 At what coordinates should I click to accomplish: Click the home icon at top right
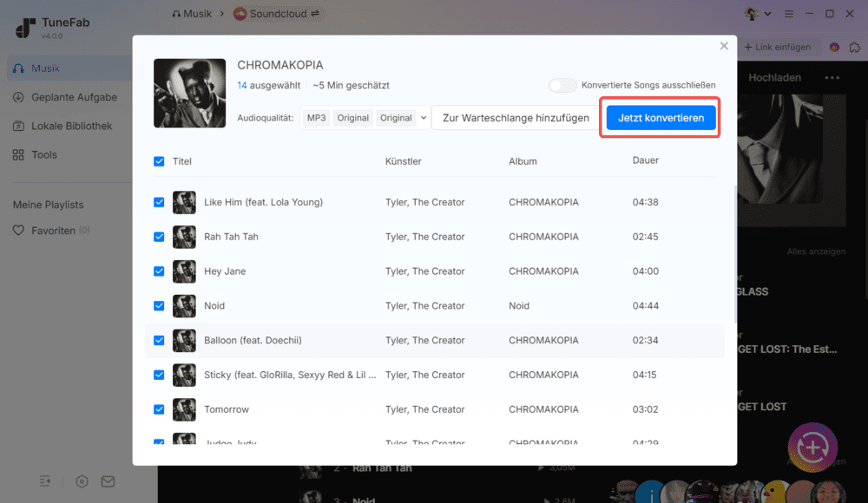(x=855, y=47)
